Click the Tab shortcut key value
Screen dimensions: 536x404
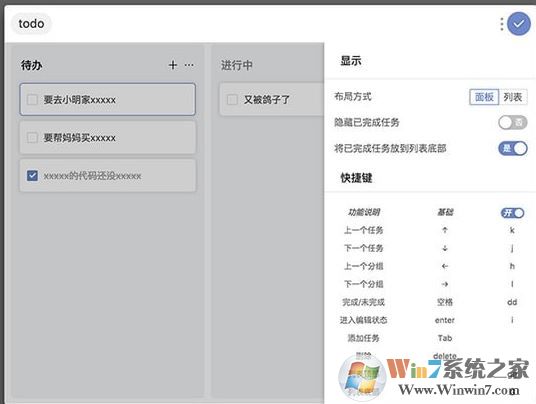coord(445,338)
